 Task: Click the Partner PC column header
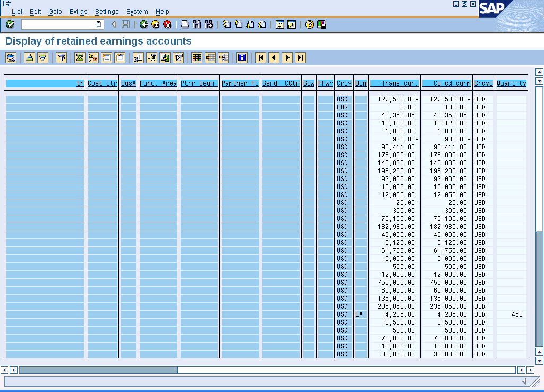(x=240, y=83)
